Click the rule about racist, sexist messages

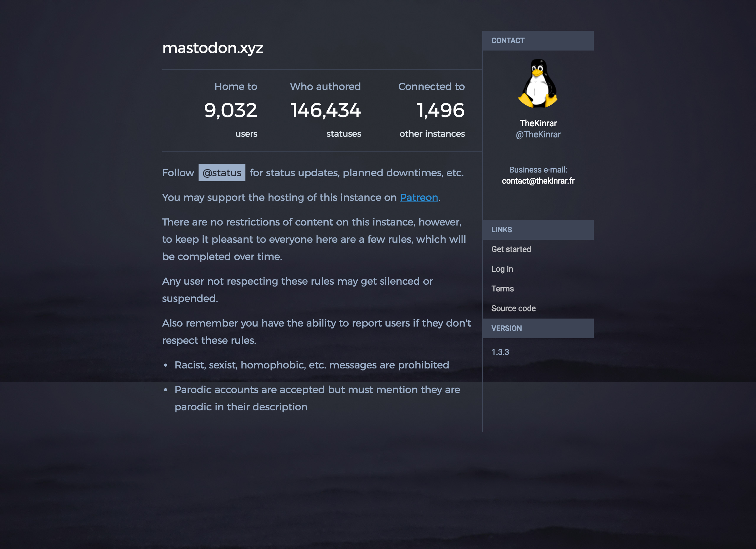coord(312,365)
